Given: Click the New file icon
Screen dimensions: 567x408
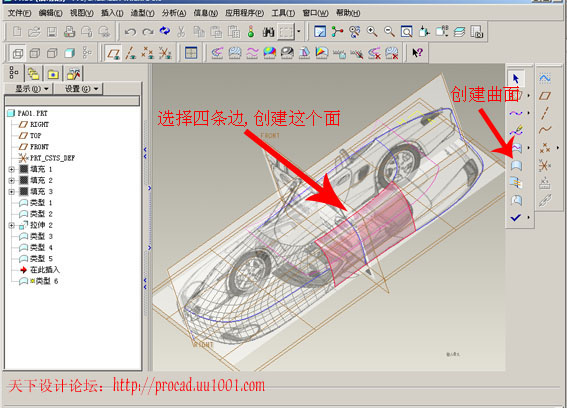Looking at the screenshot, I should point(17,32).
